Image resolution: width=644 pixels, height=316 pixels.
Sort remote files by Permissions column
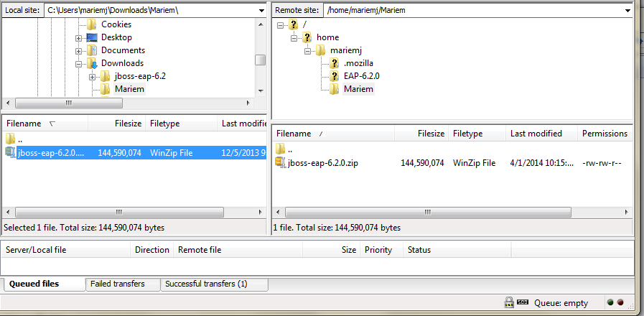(x=605, y=134)
